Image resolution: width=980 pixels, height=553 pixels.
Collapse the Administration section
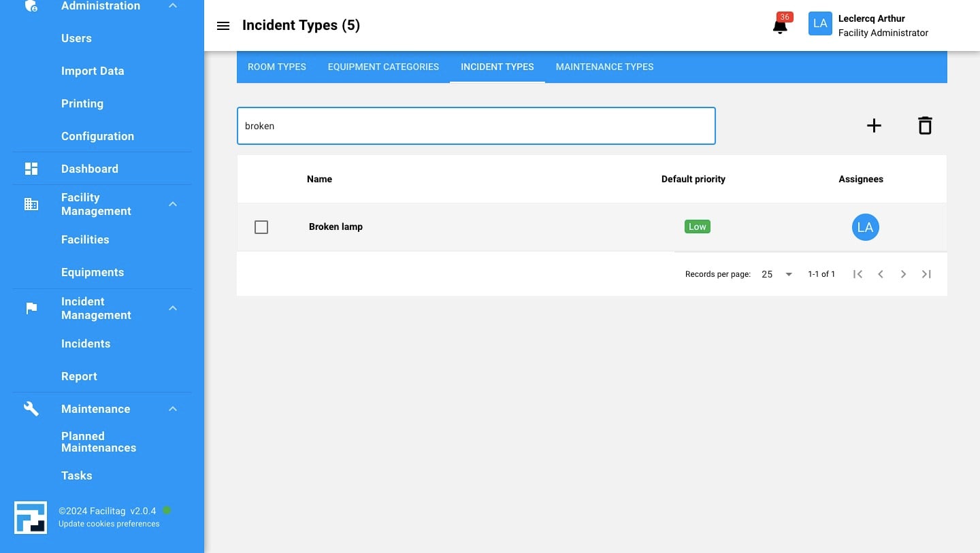(173, 5)
